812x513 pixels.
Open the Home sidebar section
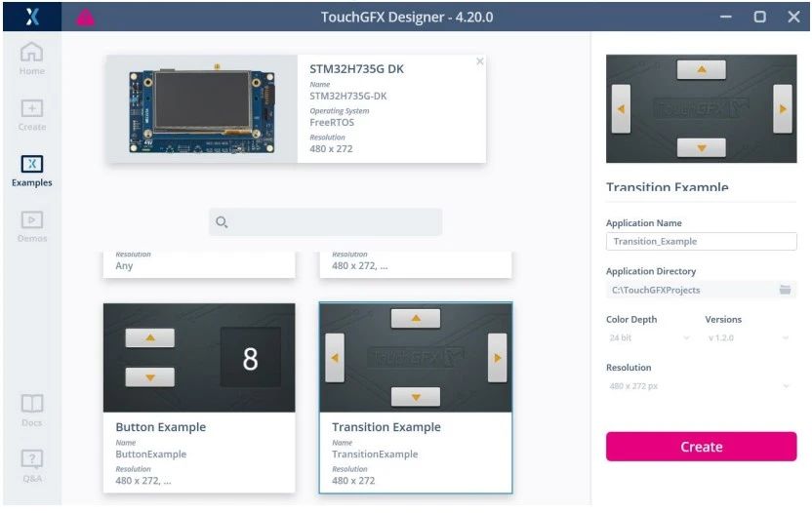click(31, 59)
